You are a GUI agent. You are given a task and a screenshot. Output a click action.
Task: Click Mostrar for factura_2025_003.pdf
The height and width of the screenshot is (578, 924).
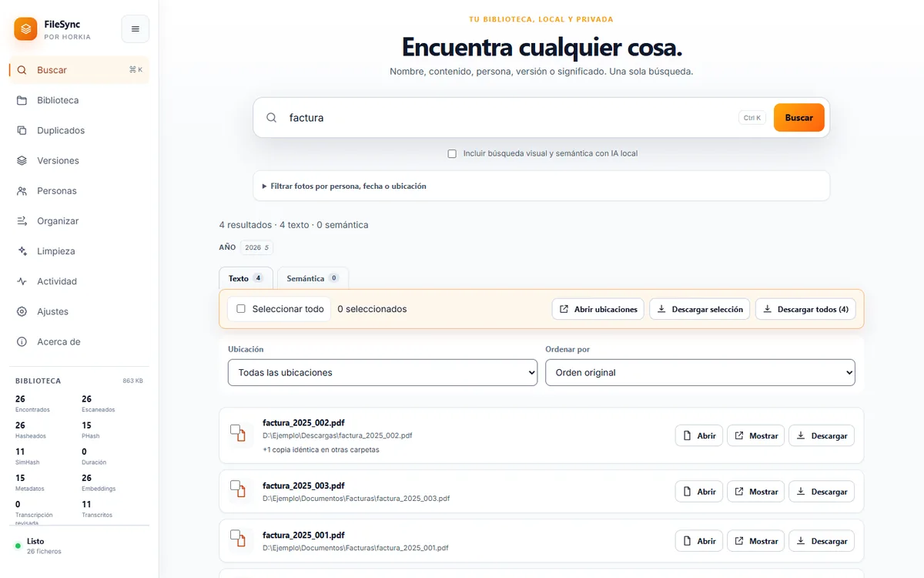[755, 492]
